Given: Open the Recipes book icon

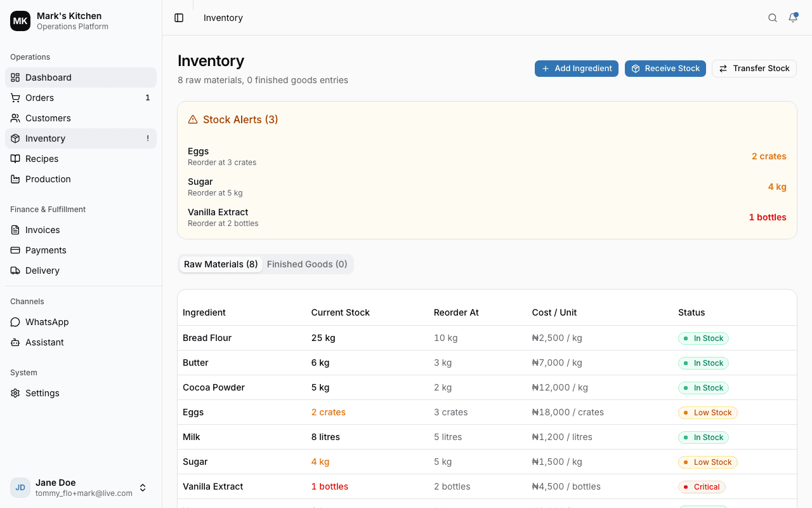Looking at the screenshot, I should 15,159.
